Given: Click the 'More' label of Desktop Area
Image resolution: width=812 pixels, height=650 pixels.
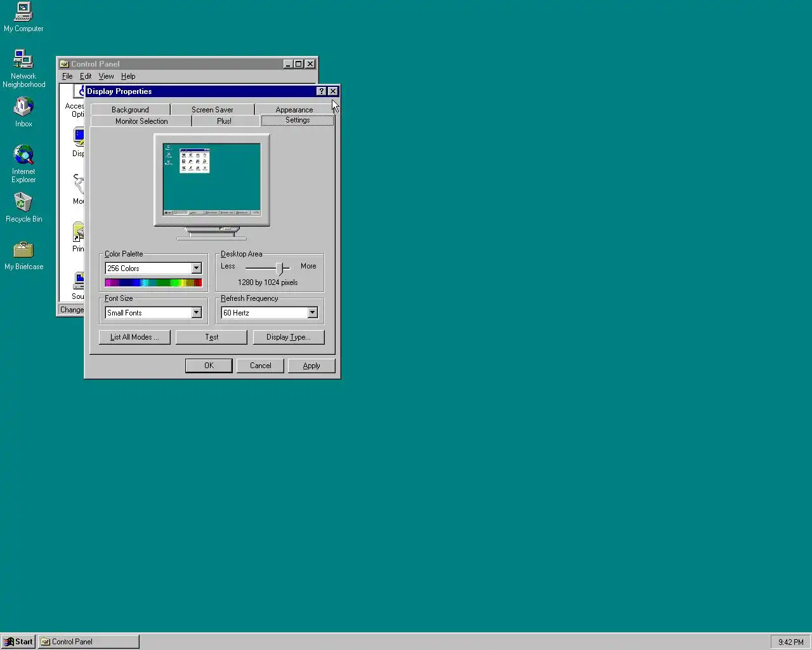Looking at the screenshot, I should click(308, 266).
